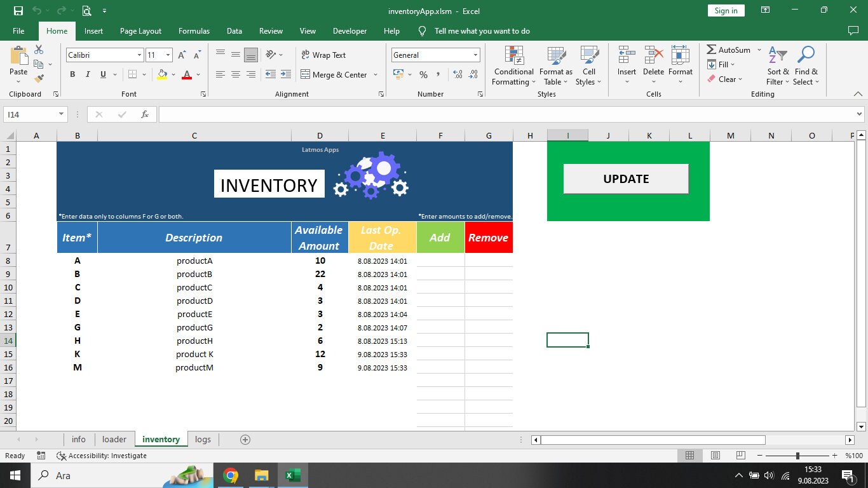Open the Format Painter
Viewport: 868px width, 488px height.
click(x=37, y=78)
